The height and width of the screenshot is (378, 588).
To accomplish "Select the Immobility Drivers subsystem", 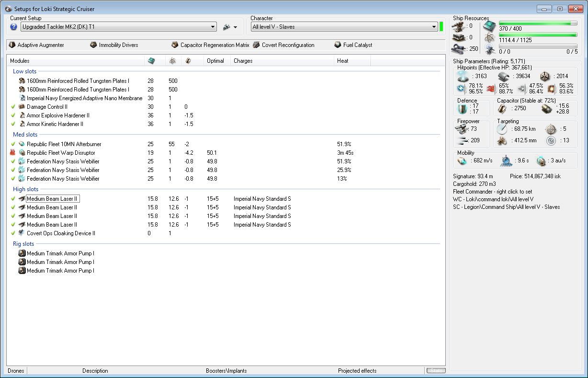I will click(114, 45).
